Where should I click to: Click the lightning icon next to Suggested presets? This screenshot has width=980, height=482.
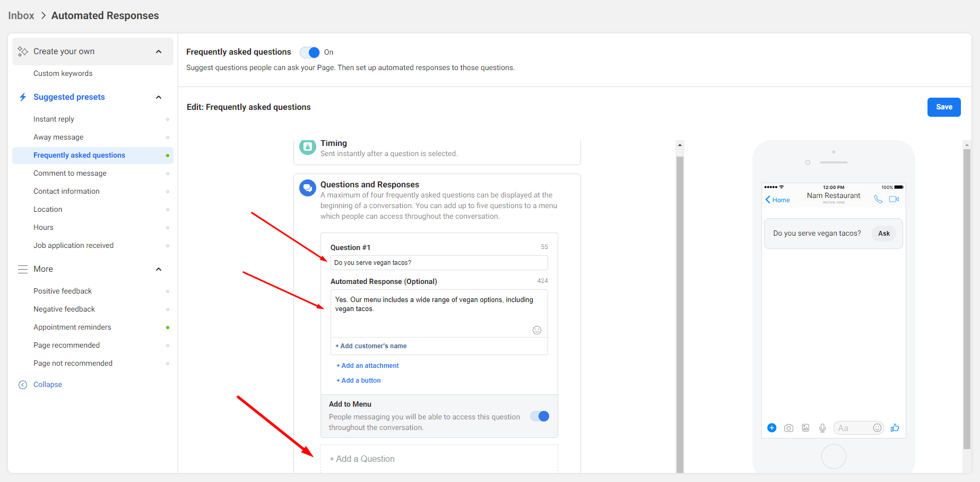pyautogui.click(x=22, y=97)
